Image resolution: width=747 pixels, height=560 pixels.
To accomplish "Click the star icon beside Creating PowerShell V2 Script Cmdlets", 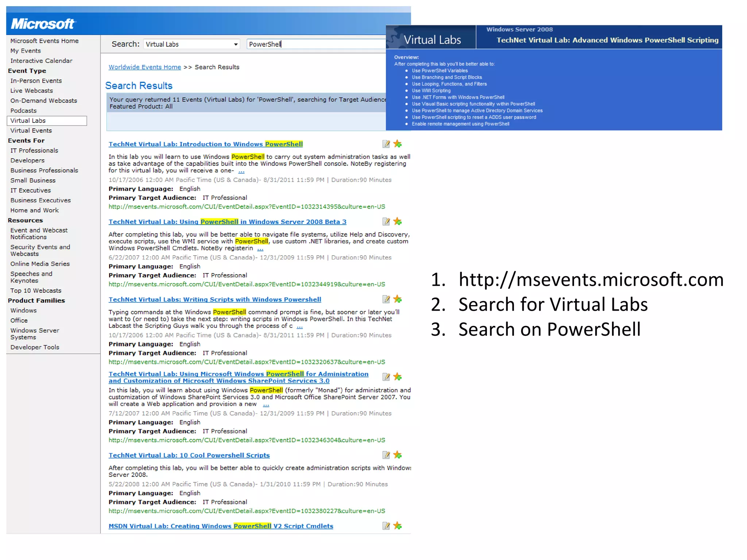I will pyautogui.click(x=398, y=526).
